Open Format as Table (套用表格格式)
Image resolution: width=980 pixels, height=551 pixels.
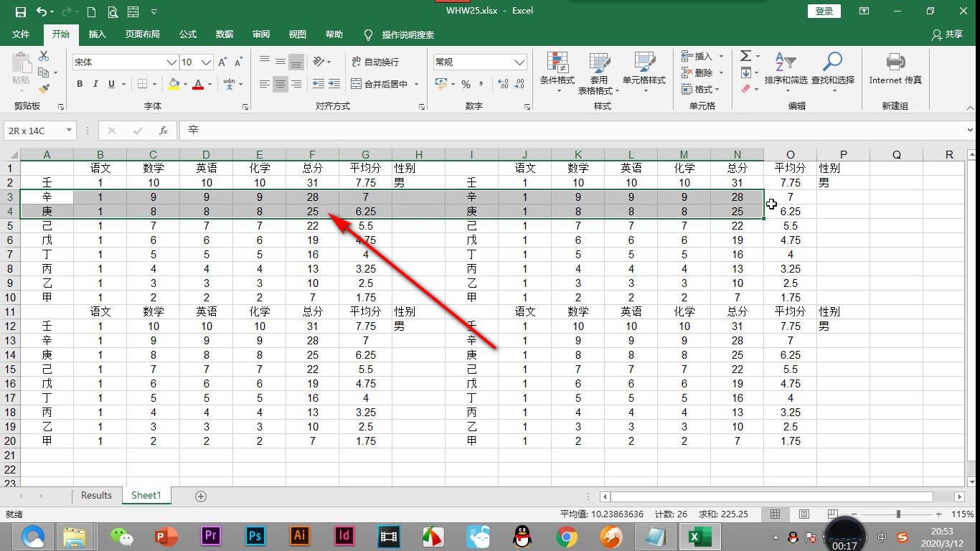(x=599, y=73)
